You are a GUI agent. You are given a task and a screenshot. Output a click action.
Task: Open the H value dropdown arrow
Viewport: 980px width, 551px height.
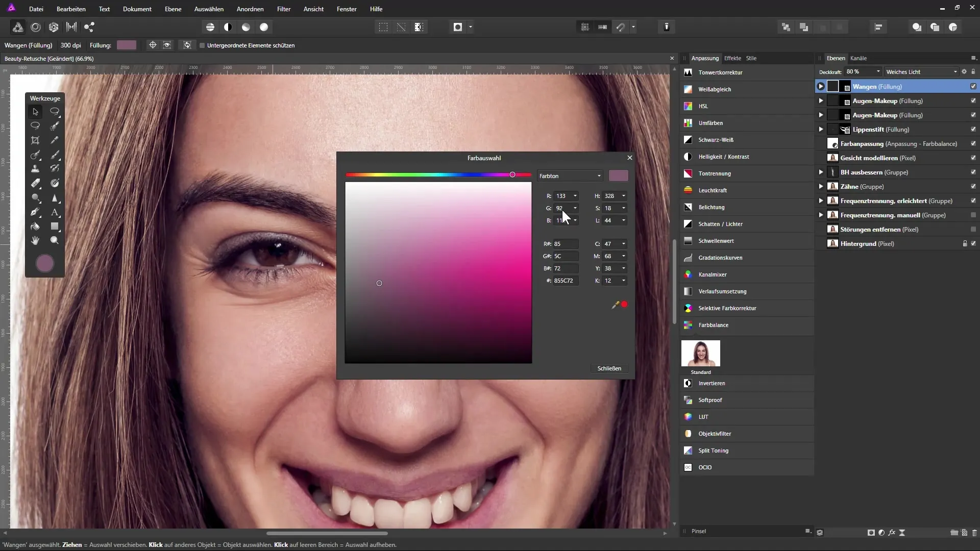coord(623,196)
